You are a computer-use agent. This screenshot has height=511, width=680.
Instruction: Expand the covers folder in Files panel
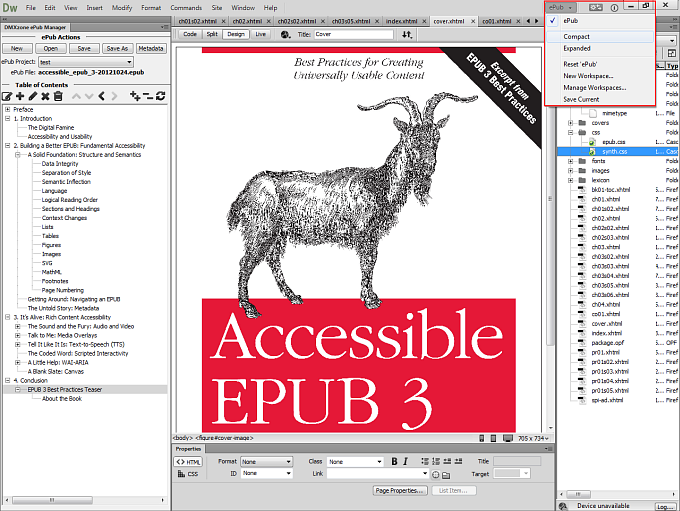571,123
